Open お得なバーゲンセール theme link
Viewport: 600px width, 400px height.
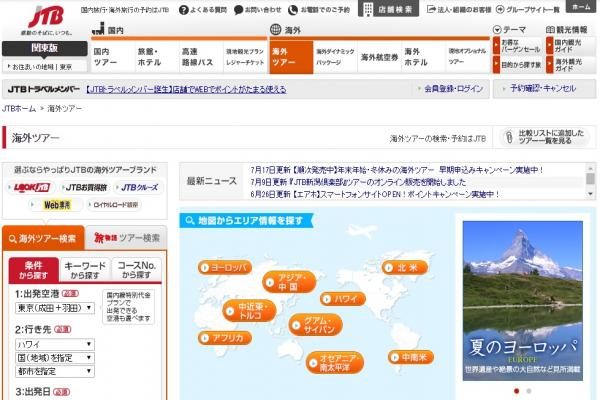pos(517,46)
